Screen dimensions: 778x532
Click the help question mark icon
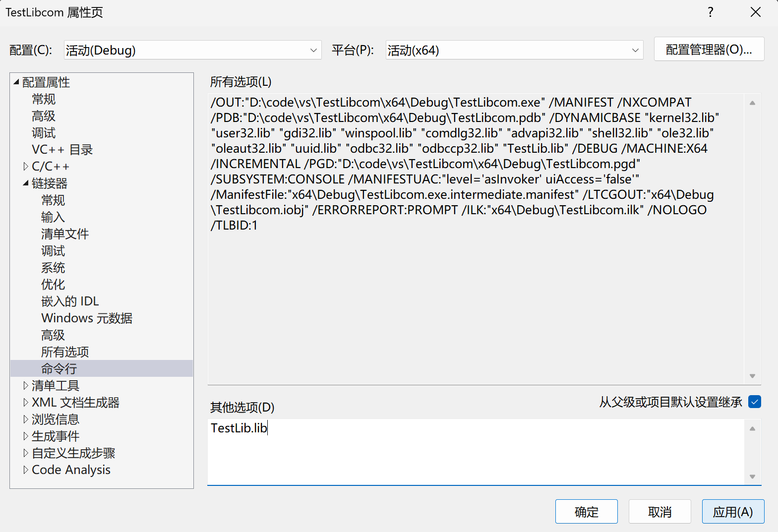(710, 12)
